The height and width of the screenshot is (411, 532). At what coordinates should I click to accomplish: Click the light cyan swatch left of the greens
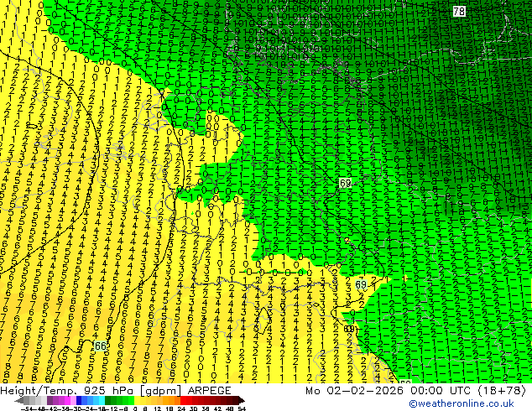click(102, 400)
